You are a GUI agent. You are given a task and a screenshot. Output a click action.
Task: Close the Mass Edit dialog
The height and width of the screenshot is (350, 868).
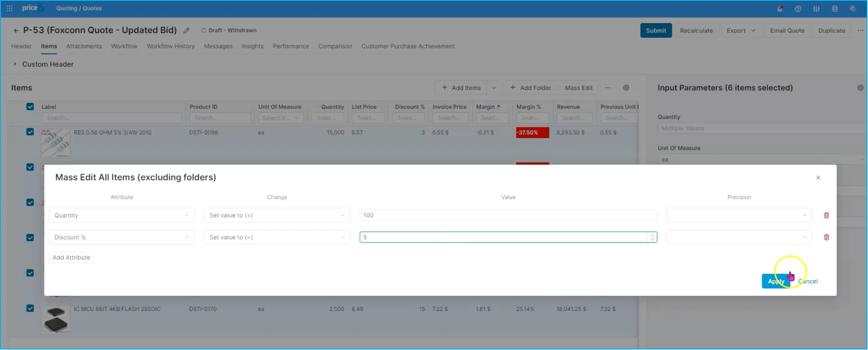pos(818,177)
